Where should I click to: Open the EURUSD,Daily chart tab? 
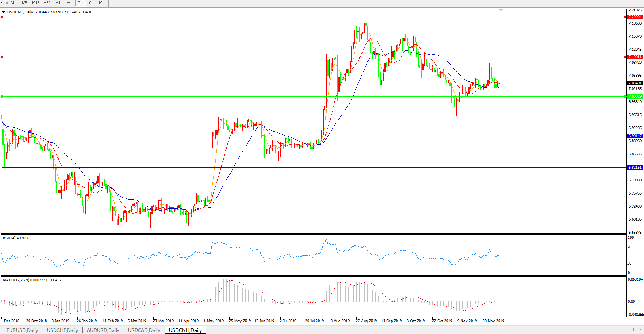pyautogui.click(x=22, y=330)
